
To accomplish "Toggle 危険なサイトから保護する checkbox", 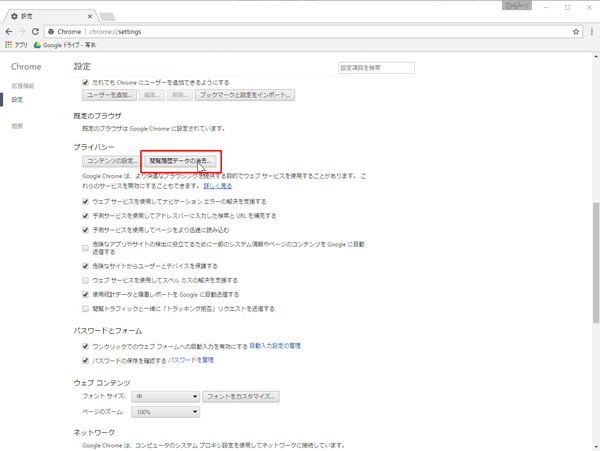I will 85,266.
